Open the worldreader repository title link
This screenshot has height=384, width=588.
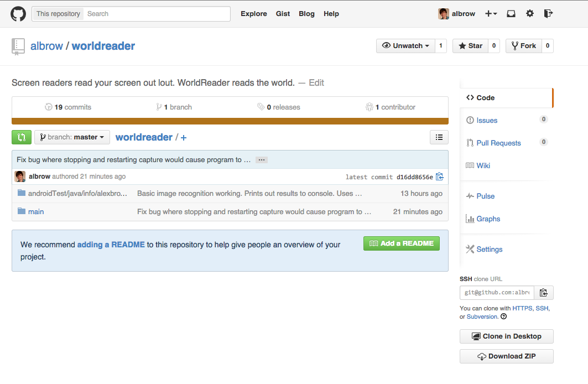[103, 46]
